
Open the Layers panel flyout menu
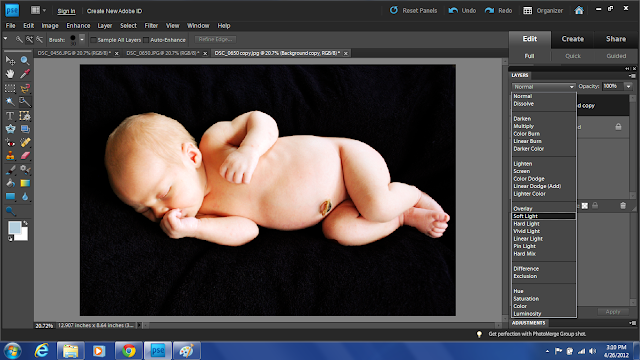(632, 76)
